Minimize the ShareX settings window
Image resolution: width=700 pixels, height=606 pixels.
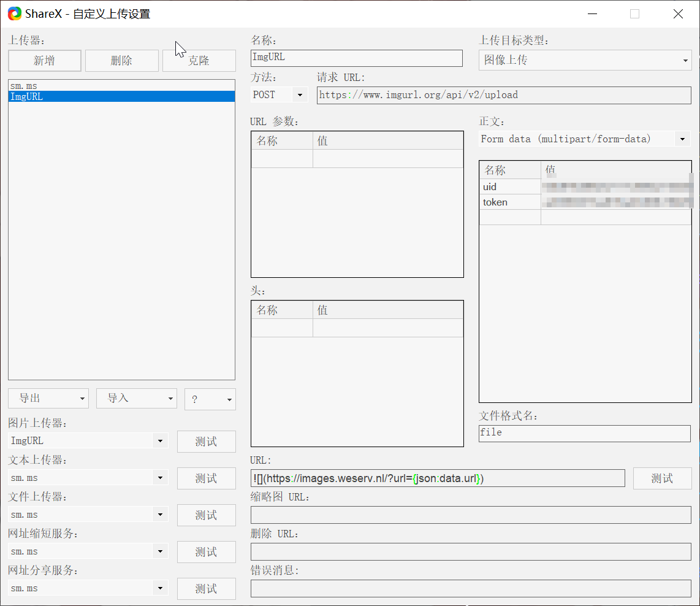592,14
